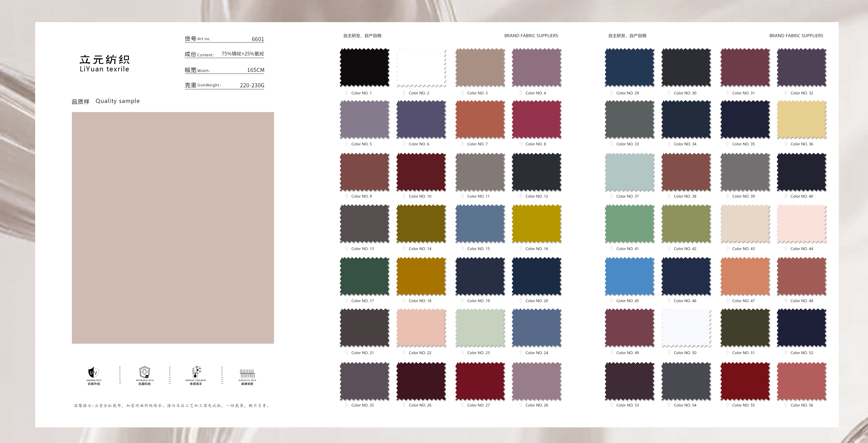
Task: Click the brand name "立元纺织"
Action: click(x=104, y=60)
